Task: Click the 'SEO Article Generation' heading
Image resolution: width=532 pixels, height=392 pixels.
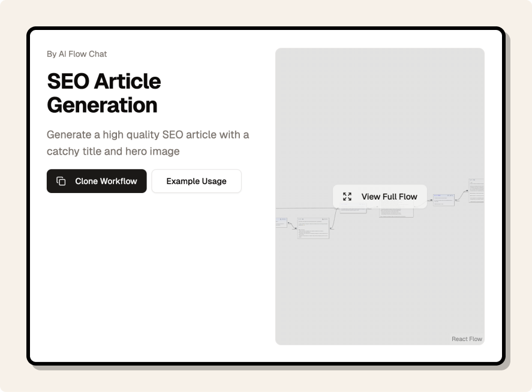Action: tap(104, 93)
